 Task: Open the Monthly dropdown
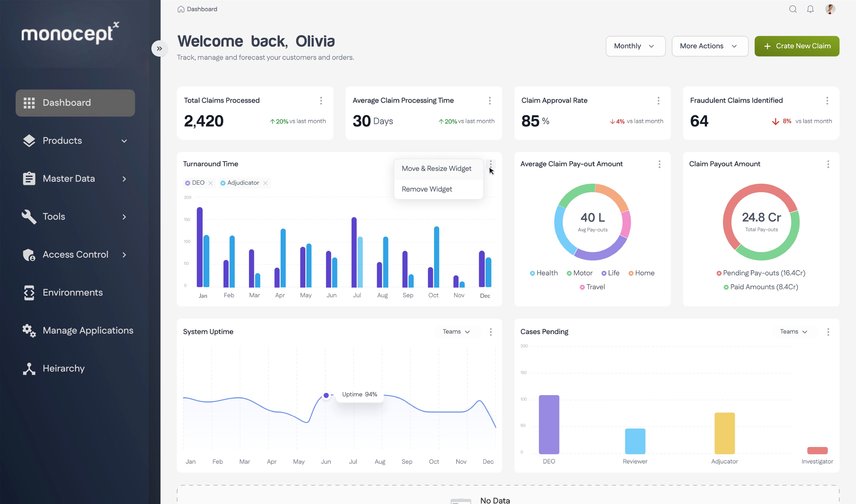click(x=635, y=46)
